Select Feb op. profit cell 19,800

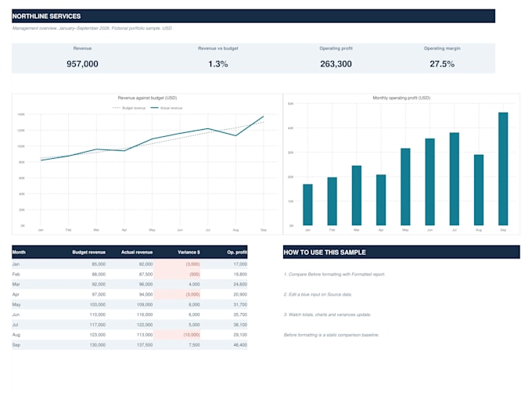coord(240,274)
